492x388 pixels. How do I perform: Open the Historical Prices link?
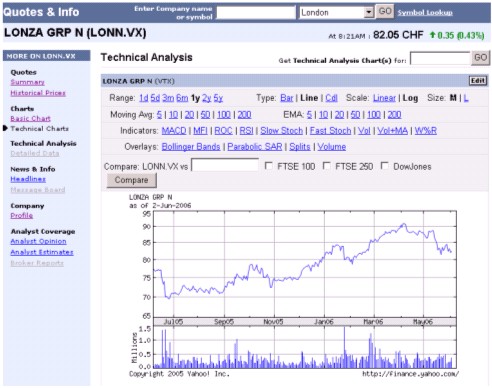point(38,93)
